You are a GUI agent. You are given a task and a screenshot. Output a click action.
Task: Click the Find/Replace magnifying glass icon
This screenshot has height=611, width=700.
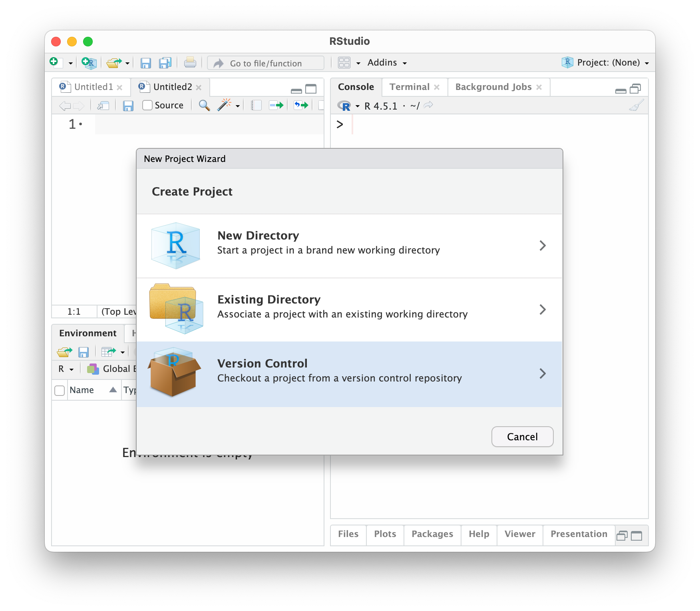pos(204,105)
